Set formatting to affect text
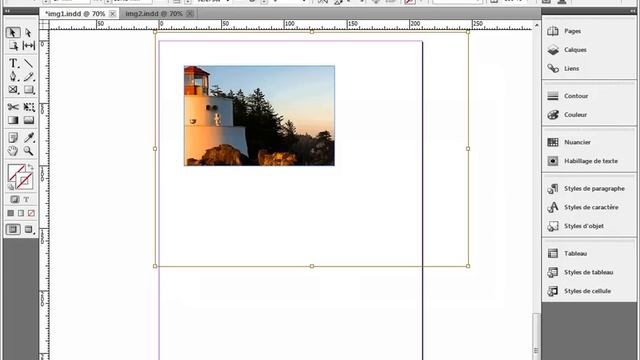The height and width of the screenshot is (360, 640). 26,200
